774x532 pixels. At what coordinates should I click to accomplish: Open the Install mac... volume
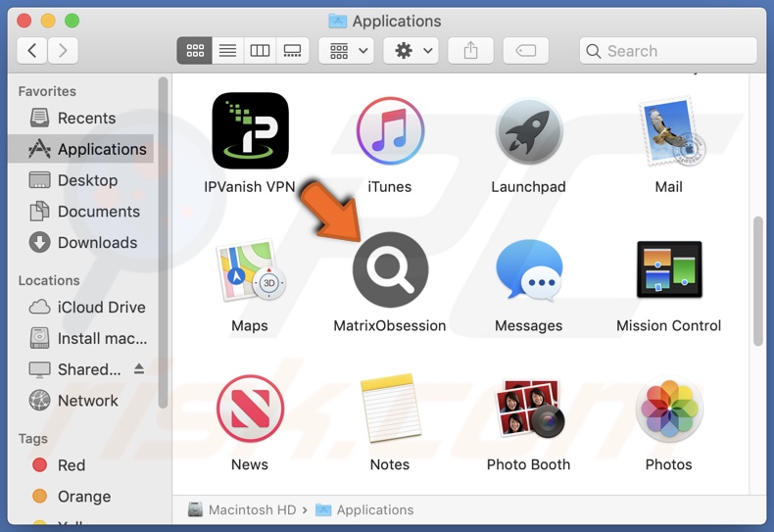coord(81,338)
